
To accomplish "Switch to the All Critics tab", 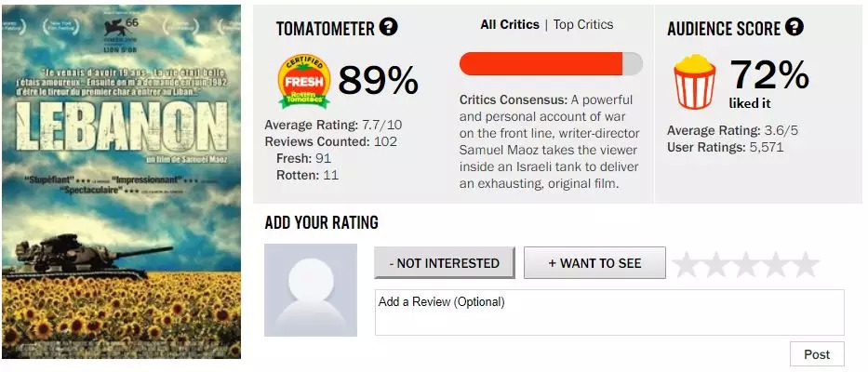I will pos(508,24).
